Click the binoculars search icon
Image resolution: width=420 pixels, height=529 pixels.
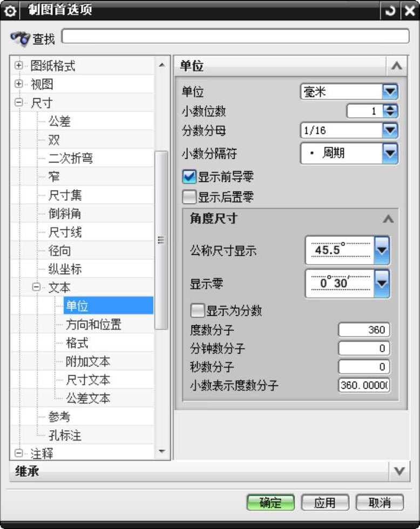point(20,38)
